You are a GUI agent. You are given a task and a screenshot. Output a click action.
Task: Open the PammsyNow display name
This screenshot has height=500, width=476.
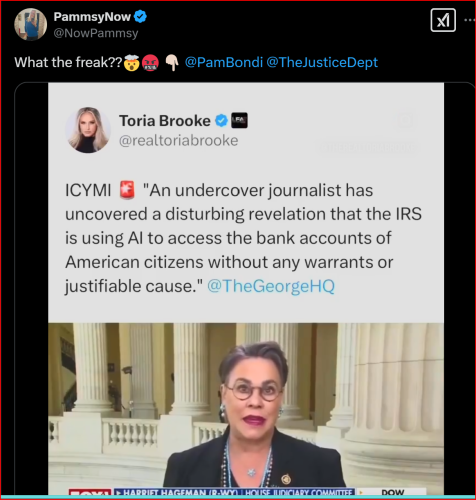pos(92,17)
